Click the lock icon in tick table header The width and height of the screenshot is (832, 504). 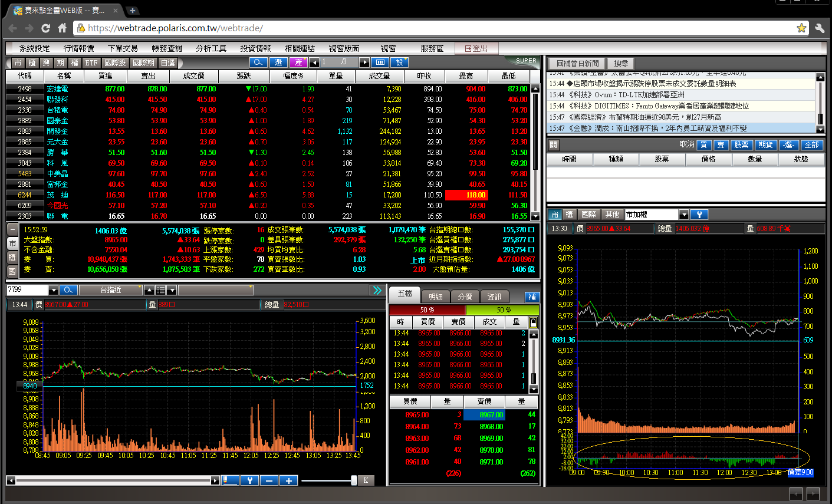[533, 322]
